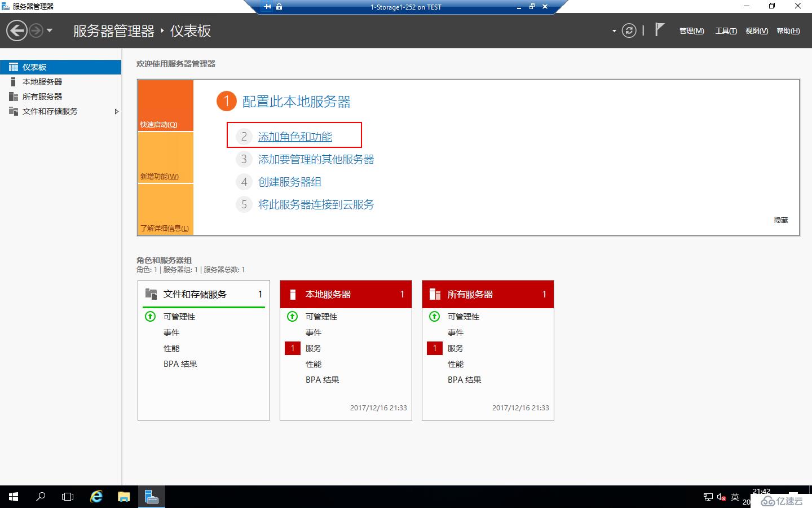Click the back navigation arrow button
812x508 pixels.
pyautogui.click(x=17, y=30)
